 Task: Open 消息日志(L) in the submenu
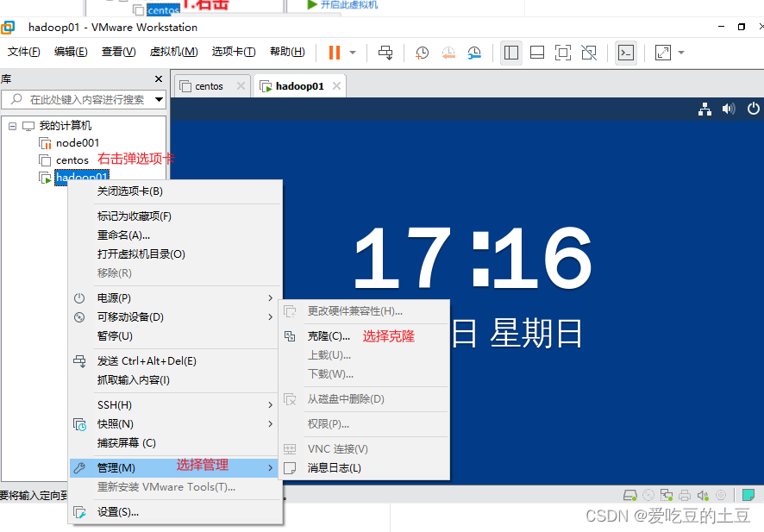(x=364, y=467)
